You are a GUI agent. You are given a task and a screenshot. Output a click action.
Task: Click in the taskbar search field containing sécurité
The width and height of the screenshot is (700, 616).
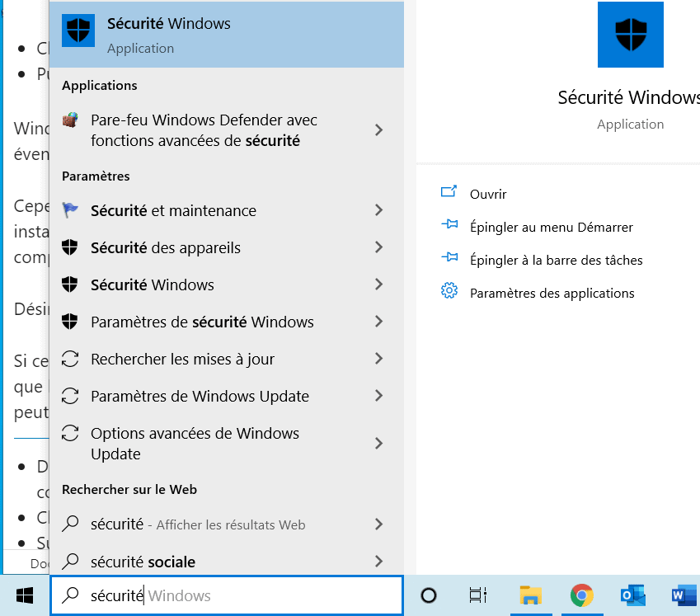(x=227, y=595)
